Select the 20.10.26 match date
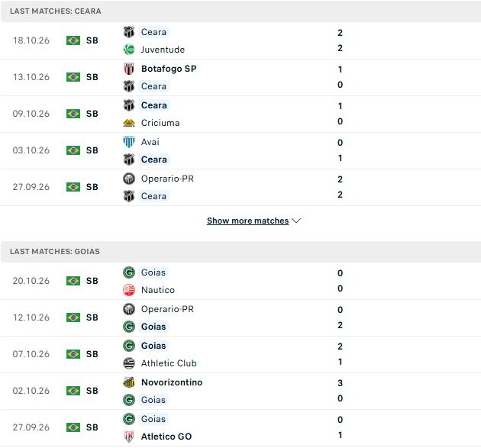This screenshot has width=481, height=448. (x=31, y=281)
